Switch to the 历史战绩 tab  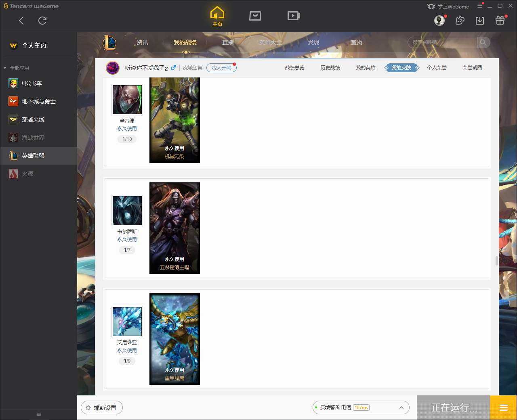tap(330, 68)
